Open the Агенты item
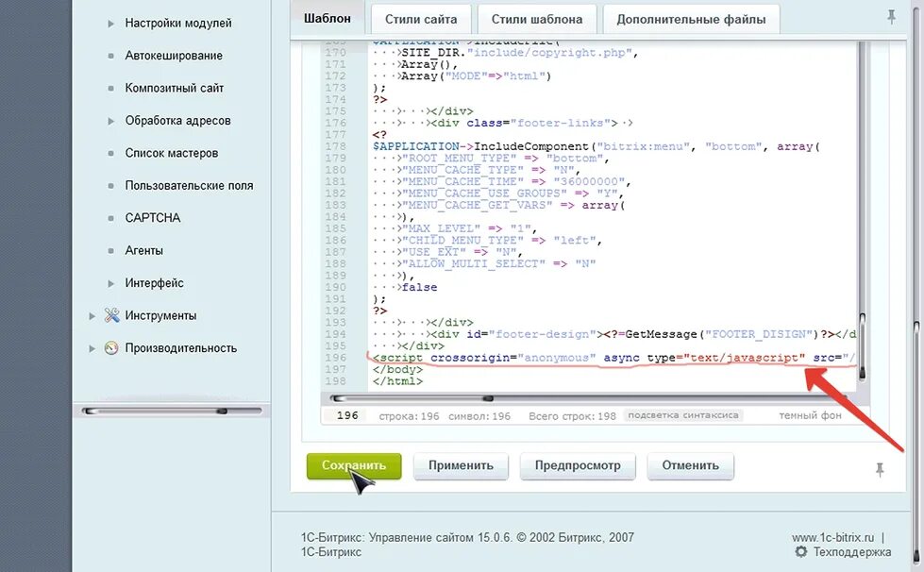The height and width of the screenshot is (572, 924). click(143, 250)
